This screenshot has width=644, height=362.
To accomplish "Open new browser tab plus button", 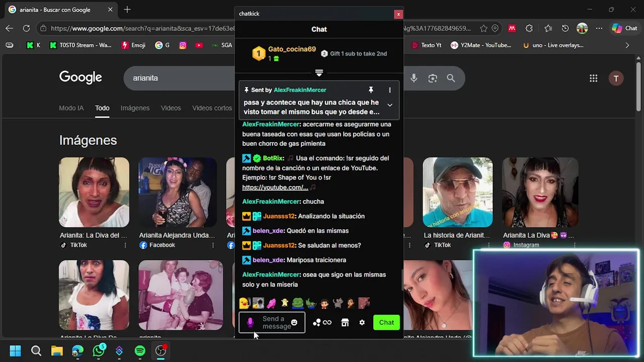I will pos(127,10).
